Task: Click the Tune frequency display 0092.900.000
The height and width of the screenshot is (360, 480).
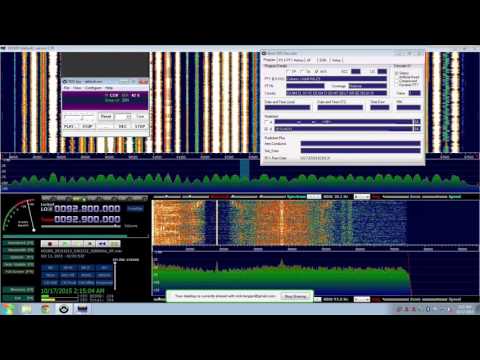Action: coord(87,219)
